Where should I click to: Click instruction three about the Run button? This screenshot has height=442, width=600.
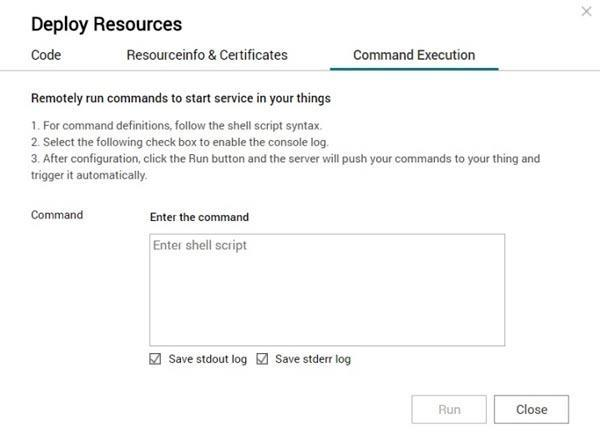[285, 159]
